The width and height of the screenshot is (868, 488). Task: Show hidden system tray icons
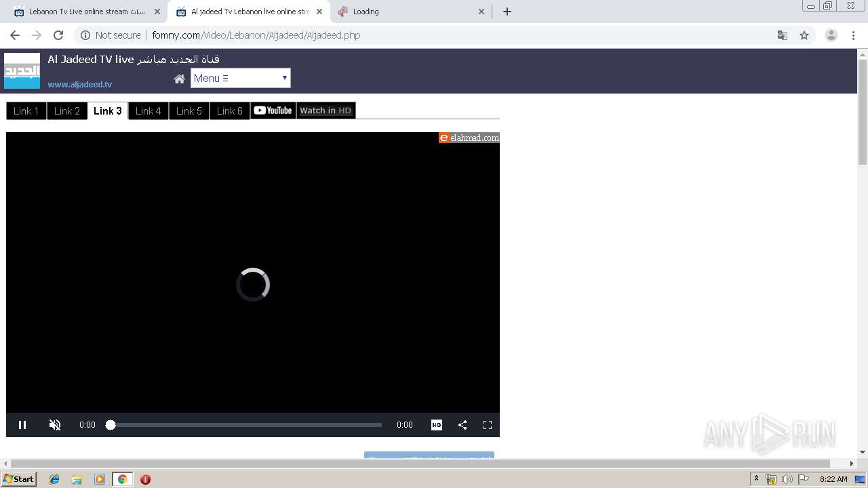(x=756, y=479)
